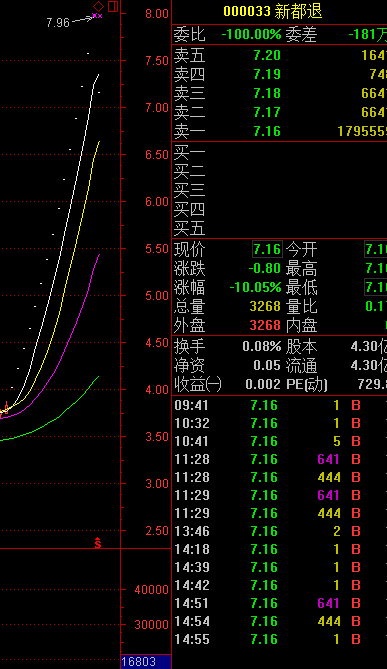The image size is (387, 669).
Task: Click the 内盘 label
Action: pyautogui.click(x=301, y=326)
